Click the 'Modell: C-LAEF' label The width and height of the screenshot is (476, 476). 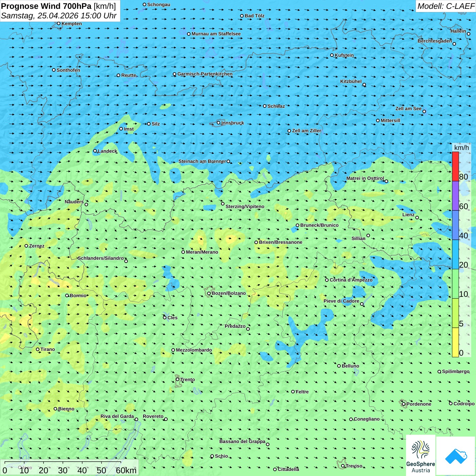coord(446,6)
